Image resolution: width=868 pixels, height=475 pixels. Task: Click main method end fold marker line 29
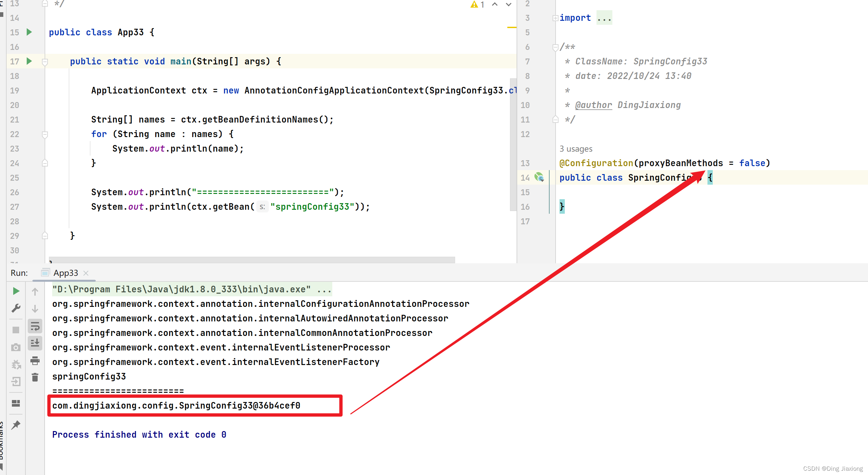coord(45,236)
